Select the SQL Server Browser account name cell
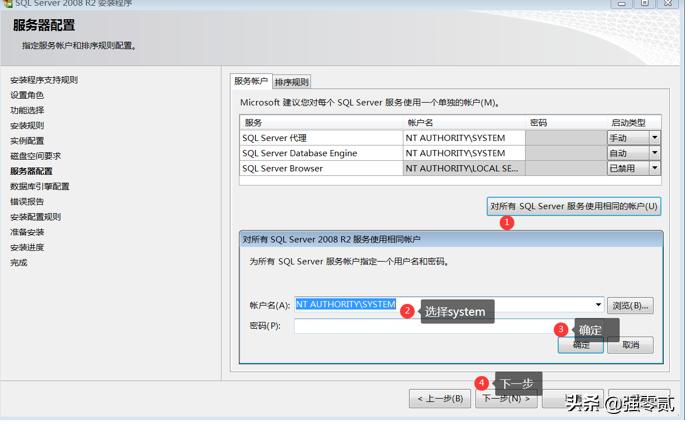The image size is (687, 425). pos(464,168)
